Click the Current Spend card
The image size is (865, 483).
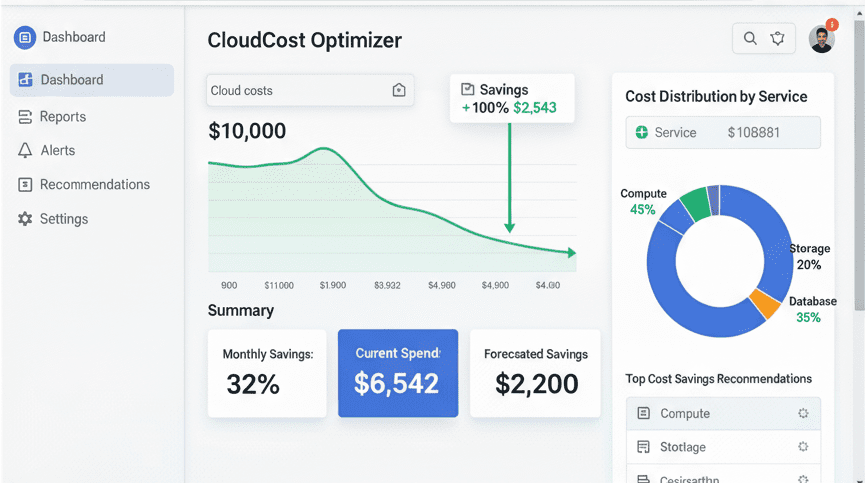[398, 373]
